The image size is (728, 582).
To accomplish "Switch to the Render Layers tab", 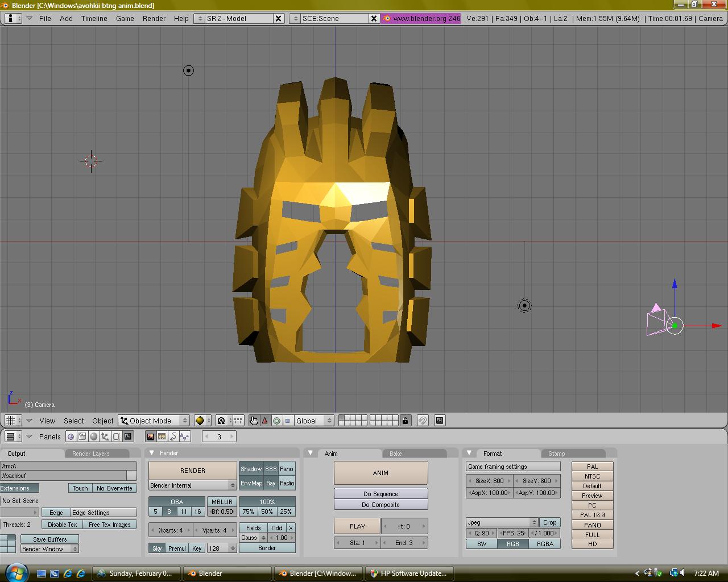I will point(91,454).
